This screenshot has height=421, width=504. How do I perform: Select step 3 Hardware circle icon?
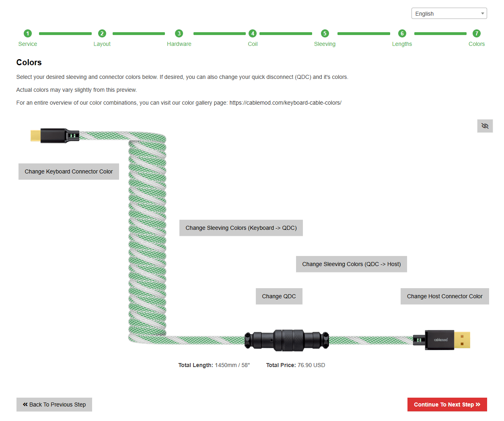179,33
